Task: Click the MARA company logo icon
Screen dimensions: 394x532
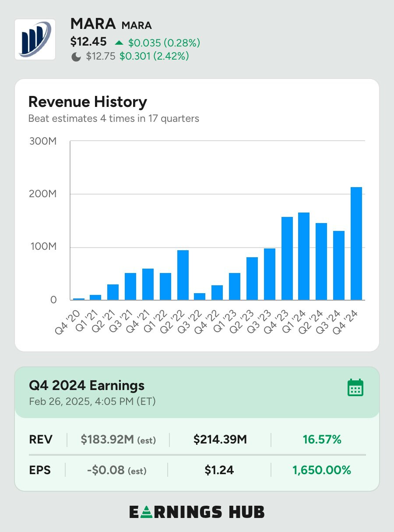Action: [35, 39]
